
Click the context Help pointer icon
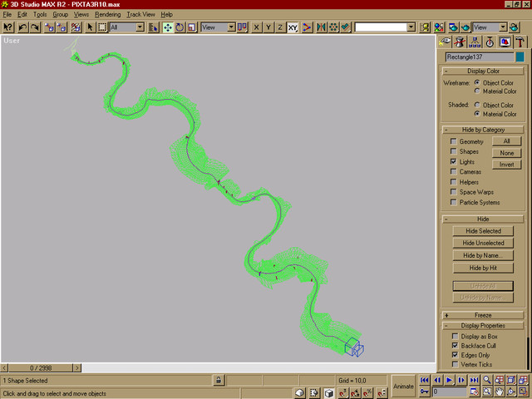click(x=7, y=27)
